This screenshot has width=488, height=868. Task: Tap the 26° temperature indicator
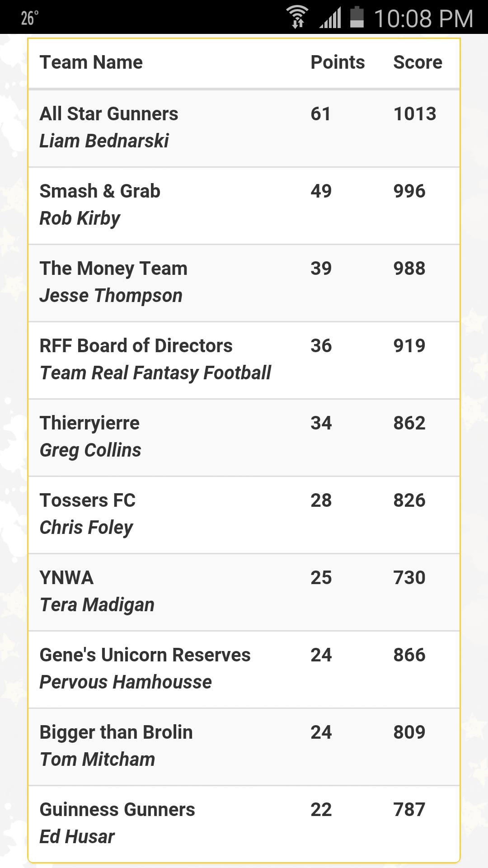30,18
